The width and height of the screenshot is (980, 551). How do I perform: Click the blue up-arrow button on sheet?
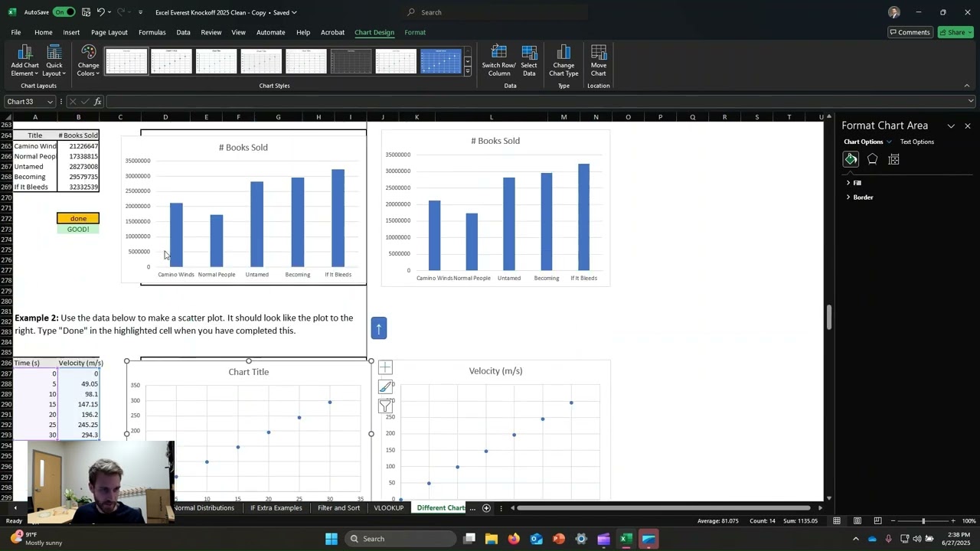click(x=378, y=328)
